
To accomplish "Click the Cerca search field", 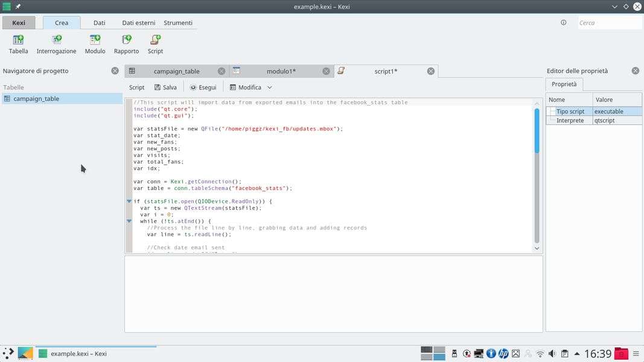I will (x=608, y=23).
